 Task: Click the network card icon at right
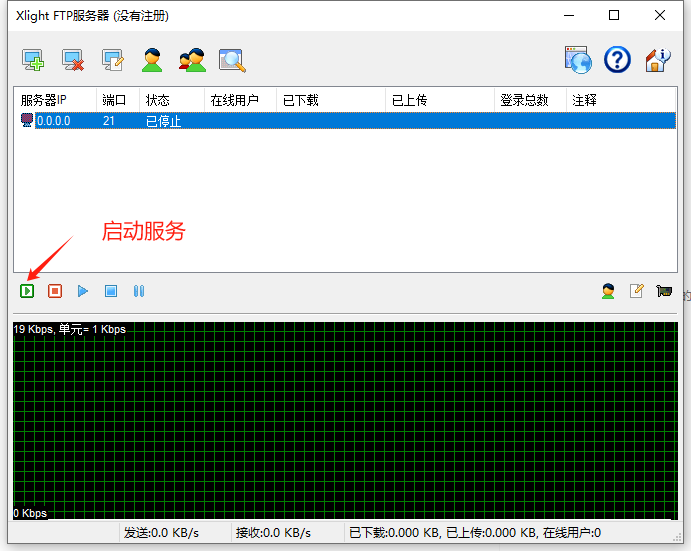click(x=663, y=291)
